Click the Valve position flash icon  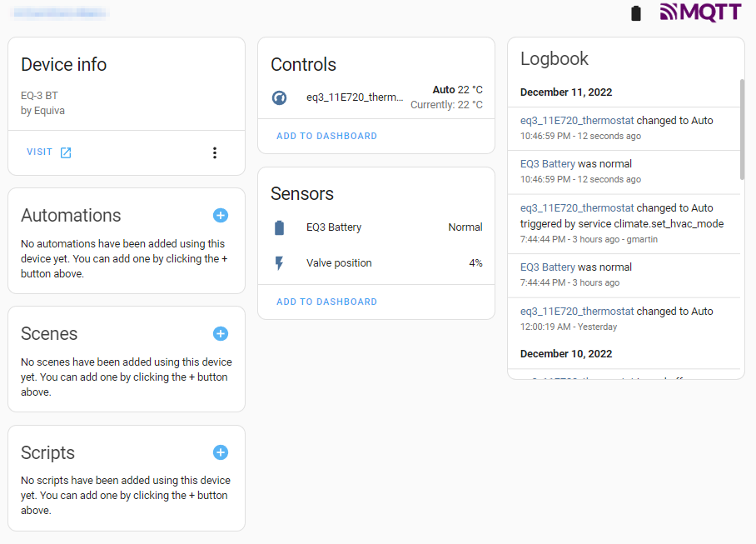click(x=279, y=263)
